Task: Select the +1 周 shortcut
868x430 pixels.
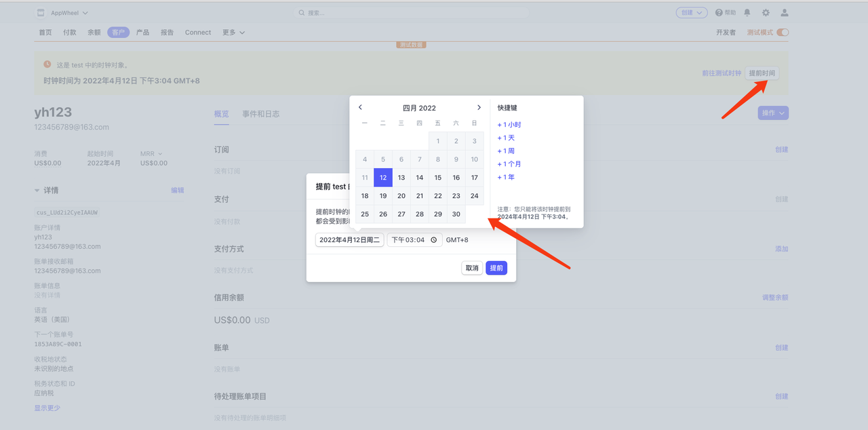Action: 506,151
